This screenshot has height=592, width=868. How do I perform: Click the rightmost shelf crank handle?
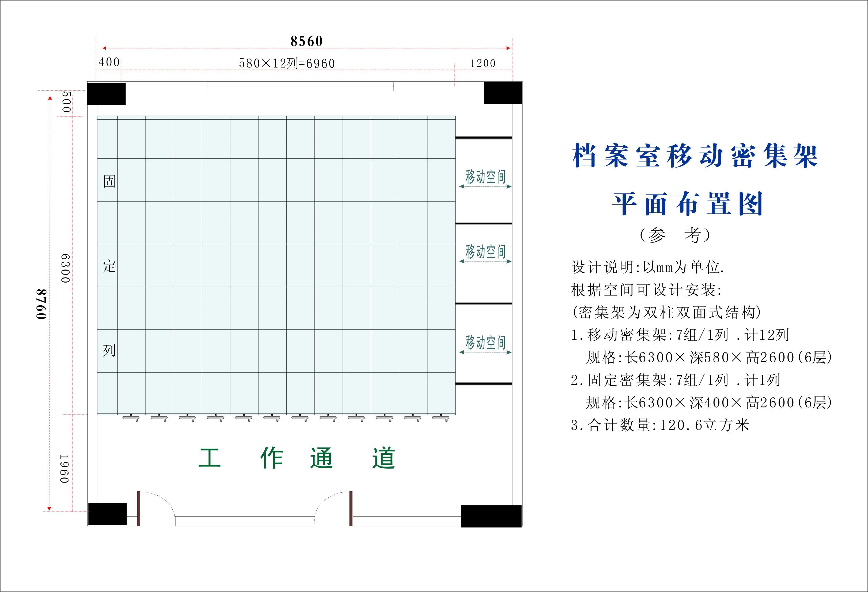click(x=441, y=418)
